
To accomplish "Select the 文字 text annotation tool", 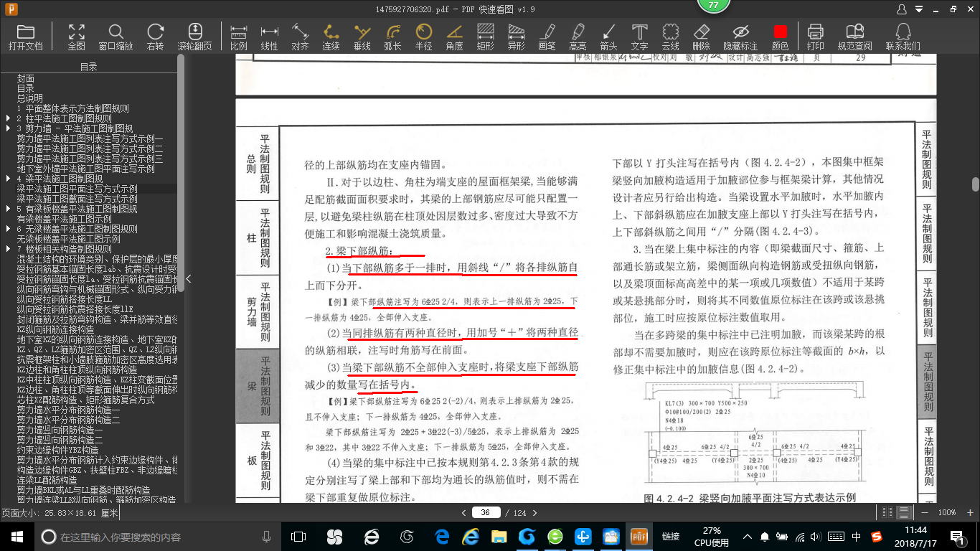I will coord(639,36).
